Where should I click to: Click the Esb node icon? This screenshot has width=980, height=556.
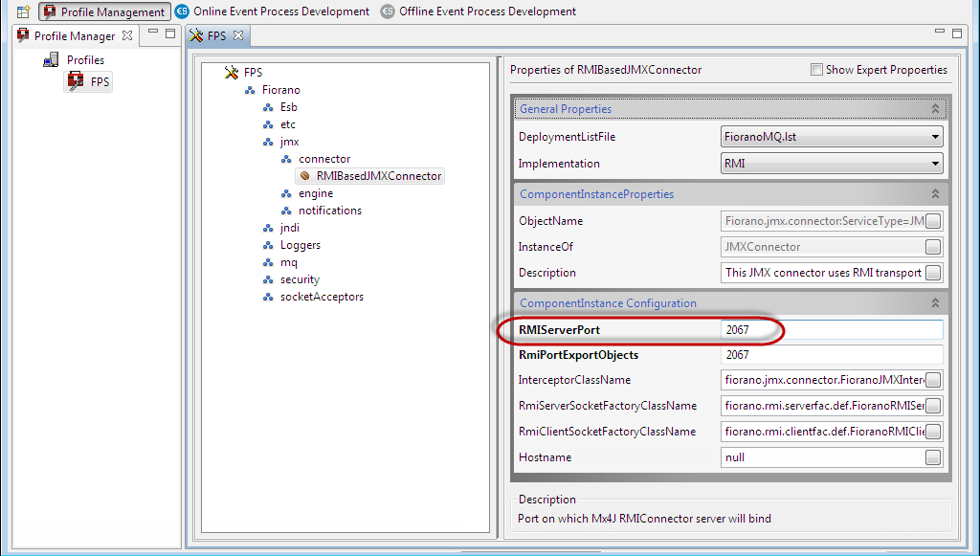[x=268, y=107]
